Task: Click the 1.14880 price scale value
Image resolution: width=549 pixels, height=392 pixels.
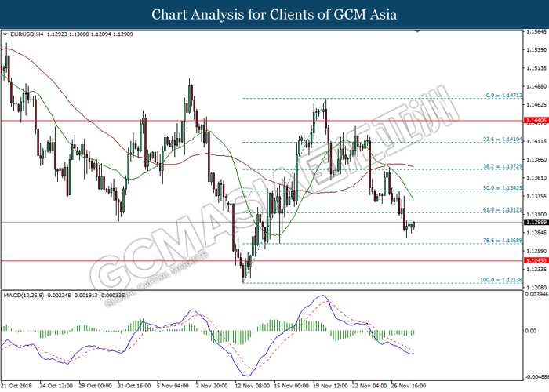Action: pos(536,86)
